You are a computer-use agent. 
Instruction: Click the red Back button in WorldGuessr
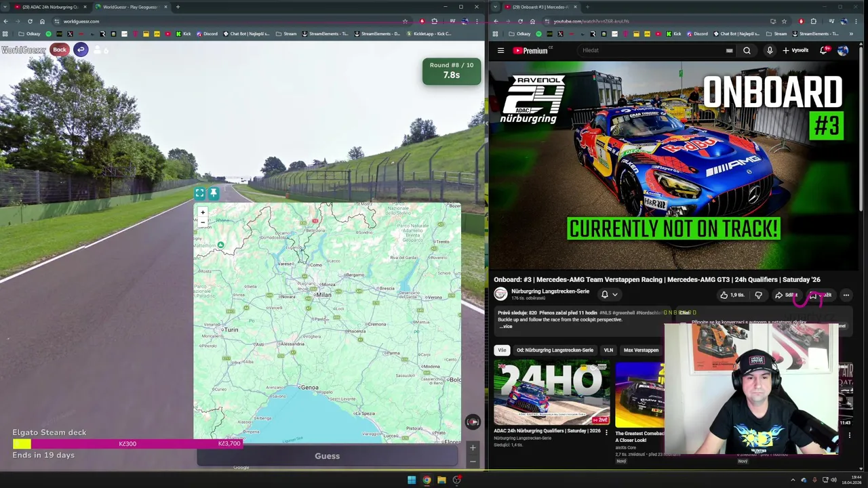tap(60, 49)
